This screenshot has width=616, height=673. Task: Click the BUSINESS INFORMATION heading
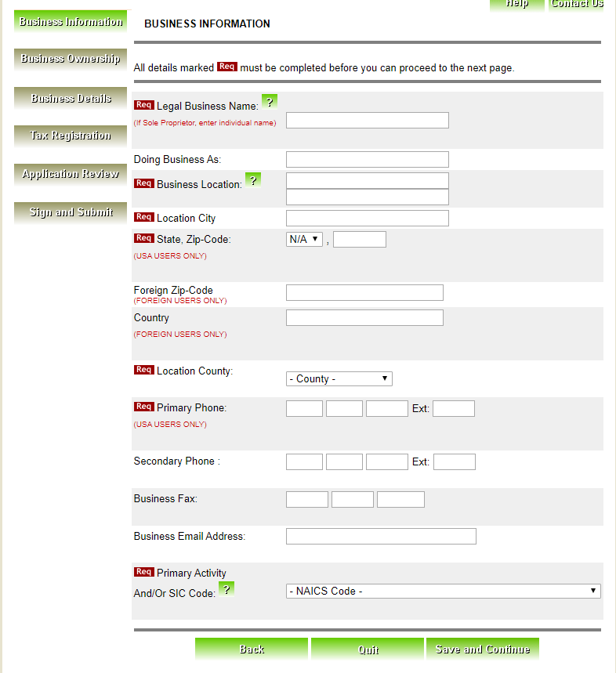(208, 24)
